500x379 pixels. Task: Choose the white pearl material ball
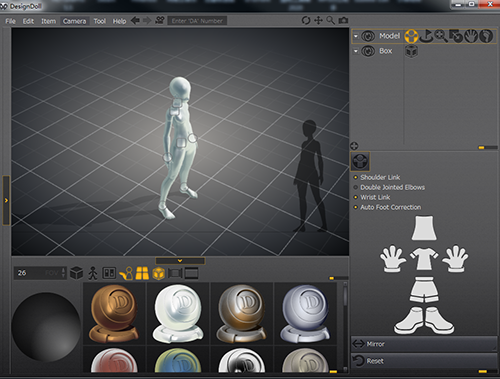click(x=178, y=313)
